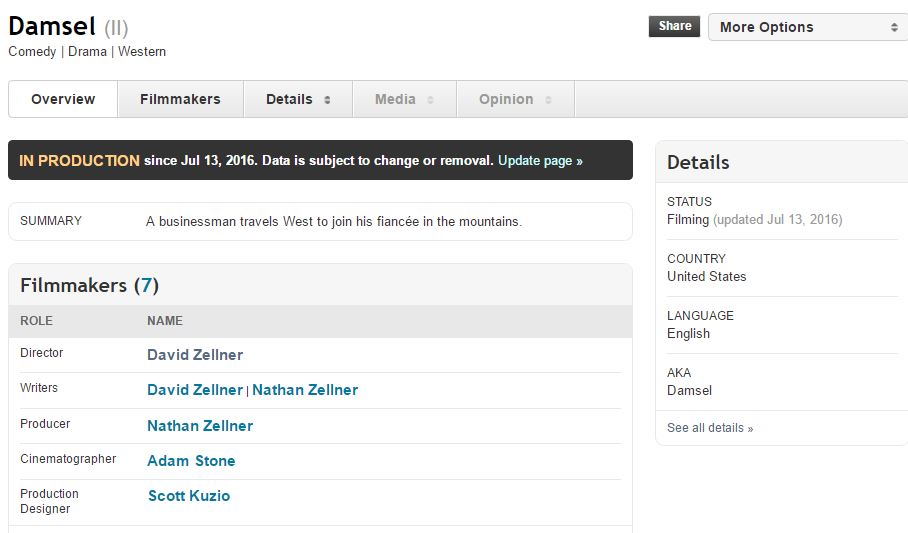Image resolution: width=908 pixels, height=533 pixels.
Task: Expand the Opinion tab menu
Action: coord(515,99)
